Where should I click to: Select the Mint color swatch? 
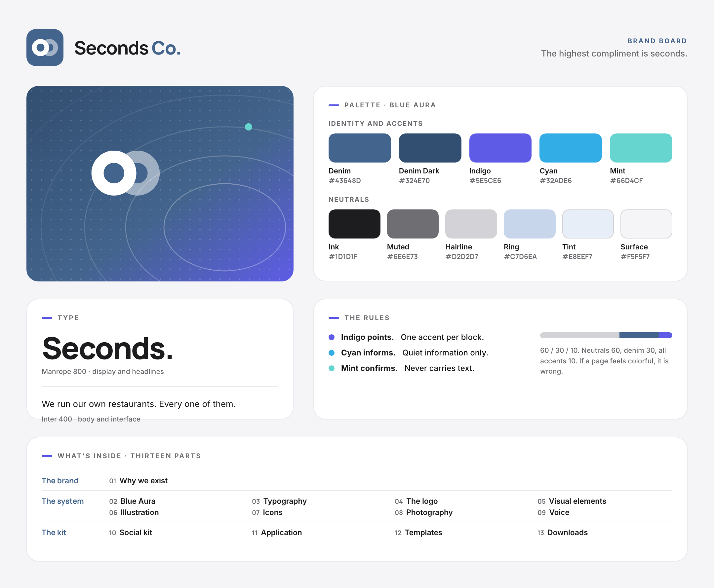tap(641, 148)
